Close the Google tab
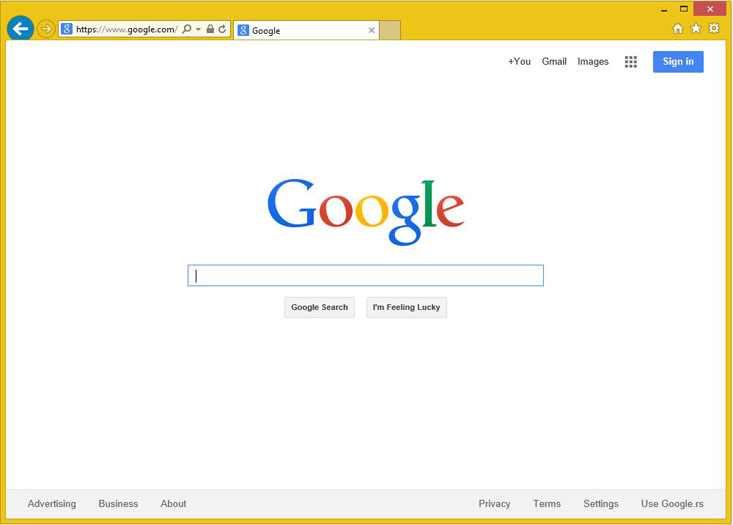Screen dimensions: 733x525 [371, 30]
